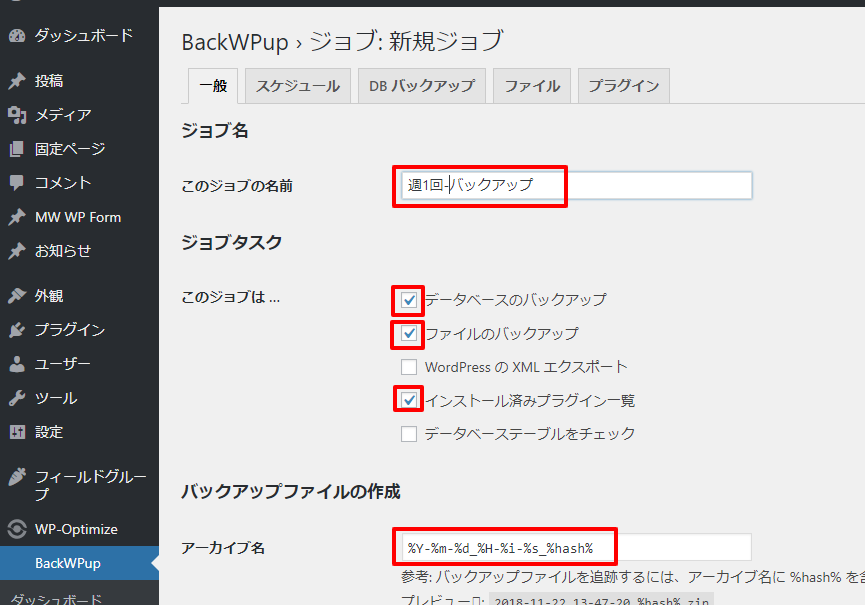
Task: Enable WordPress の XML エクスポート checkbox
Action: (409, 367)
